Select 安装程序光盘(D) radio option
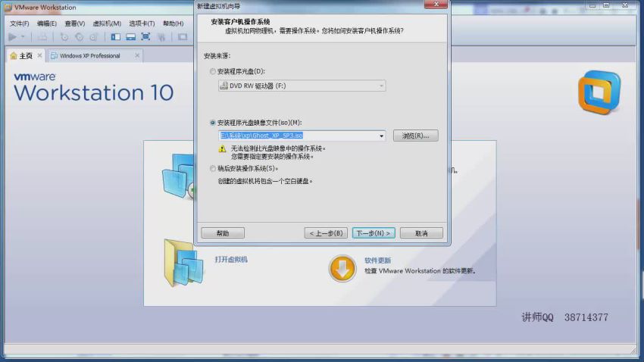This screenshot has width=644, height=362. click(x=212, y=71)
